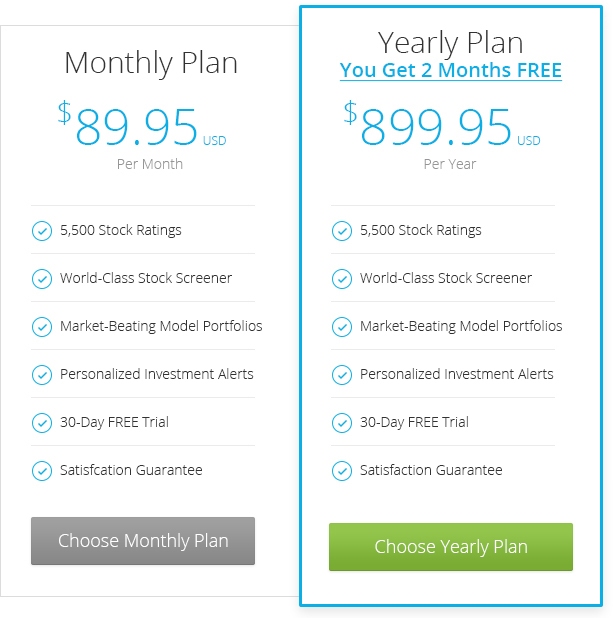
Task: Click checkmark icon beside Monthly World-Class Stock Screener
Action: click(42, 279)
